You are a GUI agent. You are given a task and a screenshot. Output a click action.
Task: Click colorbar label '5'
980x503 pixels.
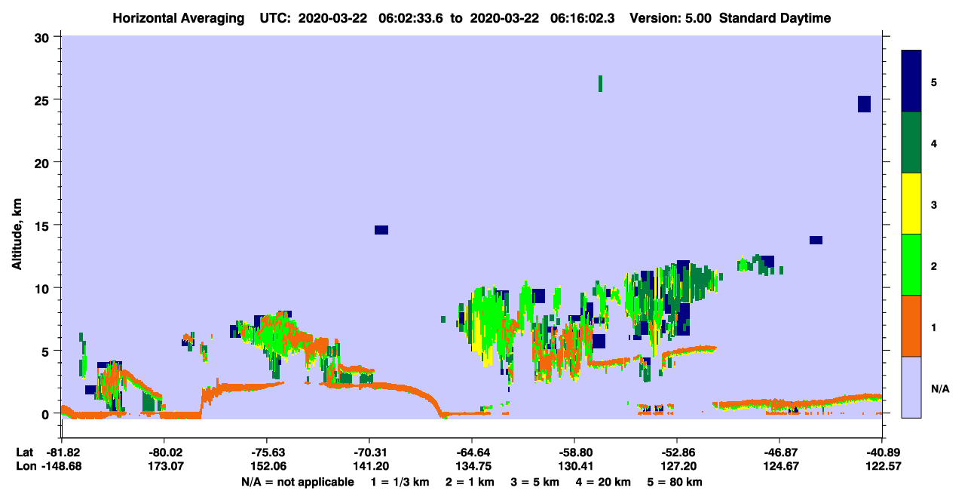pyautogui.click(x=934, y=81)
